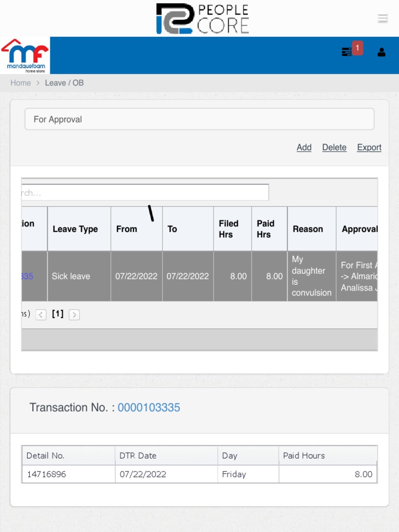Click the Detail No. column header

click(68, 455)
